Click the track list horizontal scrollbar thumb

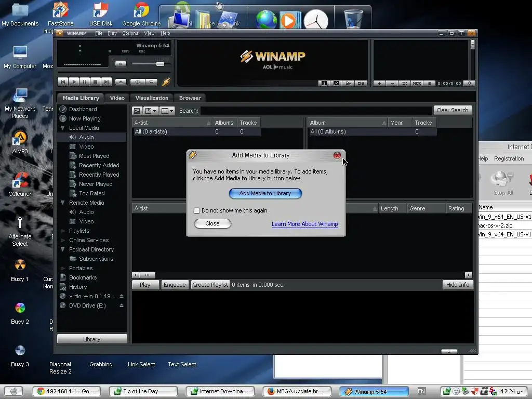pos(147,275)
